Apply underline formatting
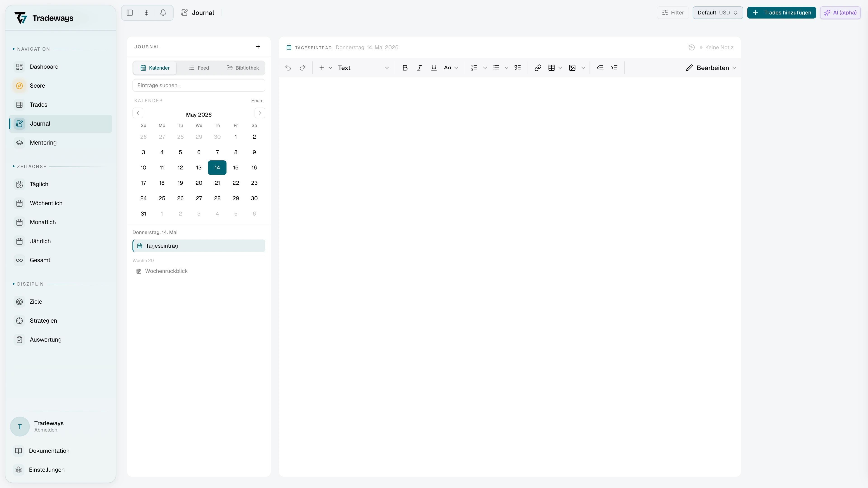Screen dimensions: 868x488 (434, 68)
